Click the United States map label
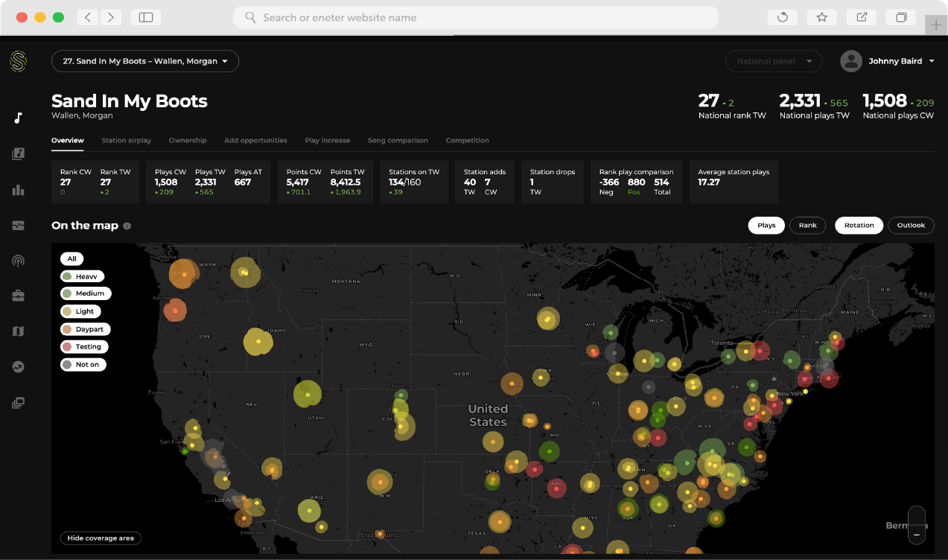 488,415
